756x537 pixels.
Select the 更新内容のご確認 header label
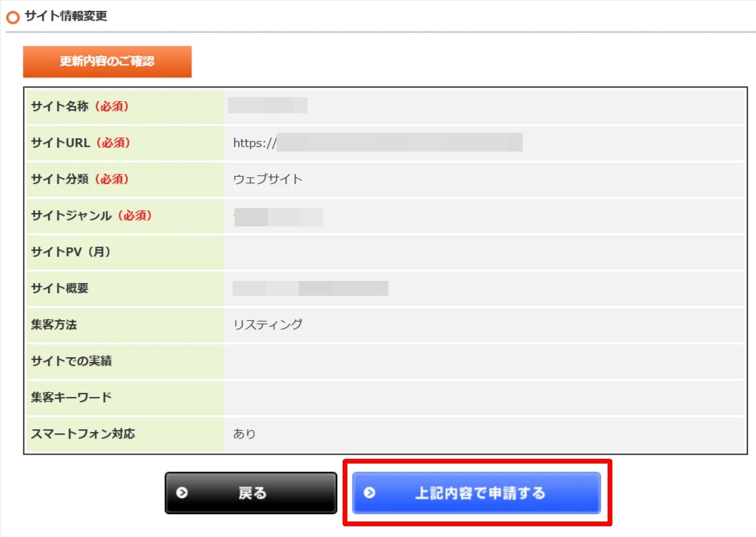[x=107, y=61]
